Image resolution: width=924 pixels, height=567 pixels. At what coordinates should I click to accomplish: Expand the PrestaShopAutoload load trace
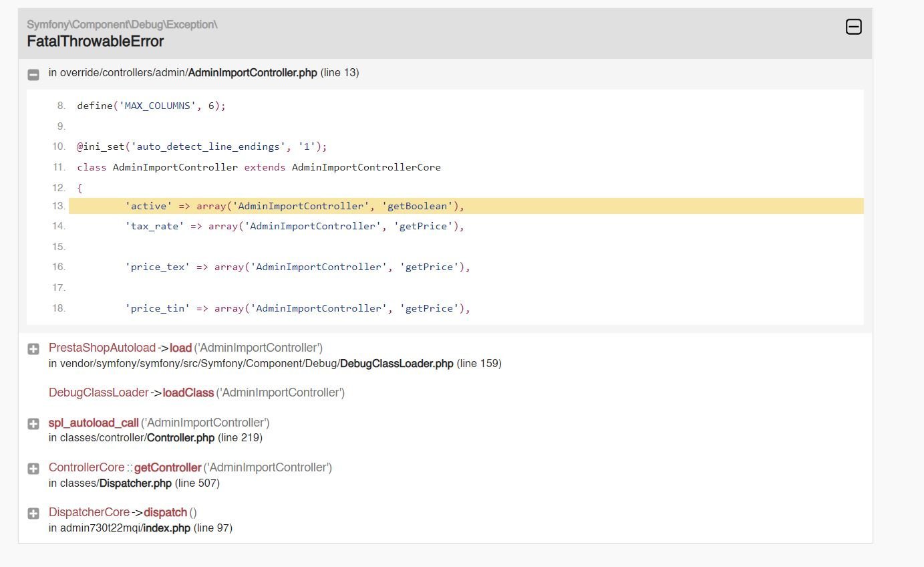(33, 349)
